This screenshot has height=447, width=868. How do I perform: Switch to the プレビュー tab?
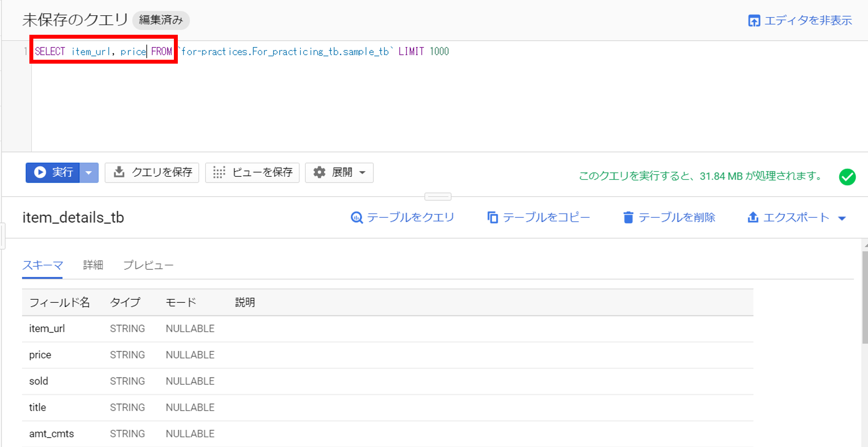(x=148, y=265)
